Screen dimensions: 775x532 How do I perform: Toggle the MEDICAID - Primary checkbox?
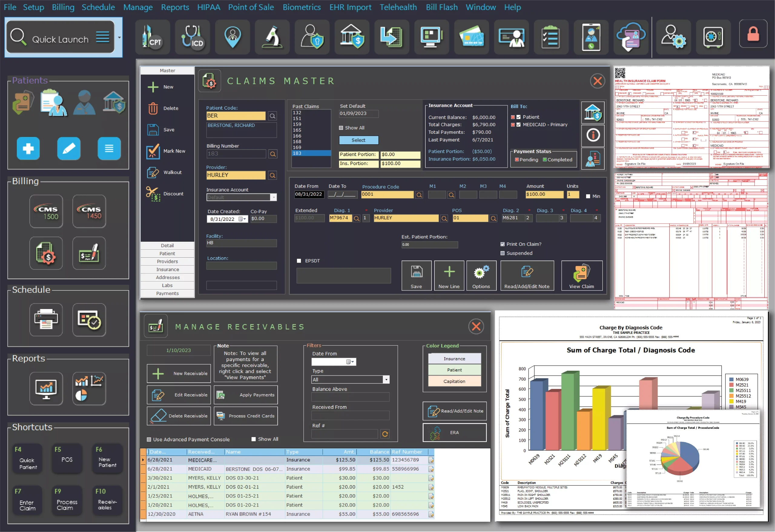(x=519, y=125)
